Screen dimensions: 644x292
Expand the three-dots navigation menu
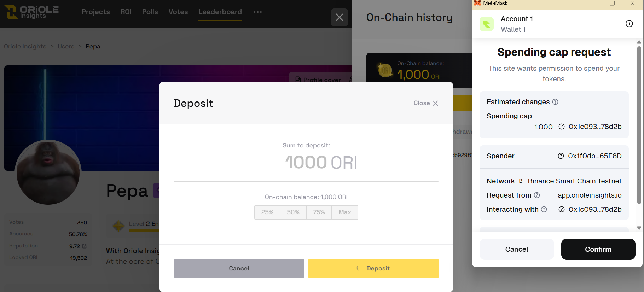coord(258,12)
